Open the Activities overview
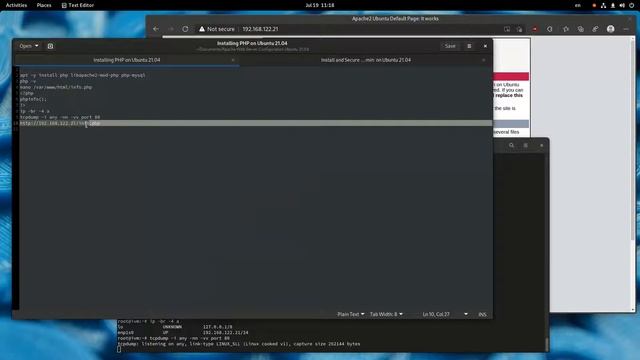Screen dimensions: 640x360 16,5
